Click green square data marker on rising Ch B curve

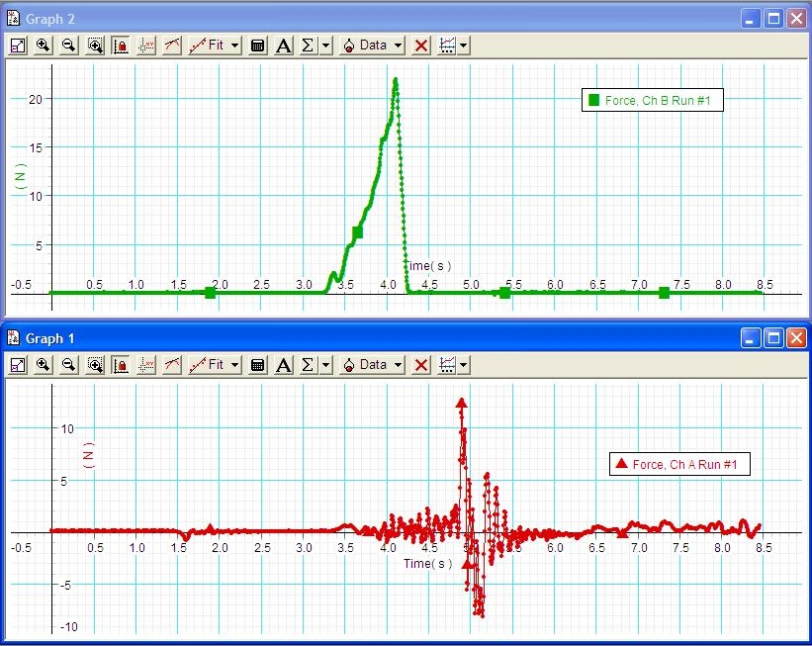point(357,232)
